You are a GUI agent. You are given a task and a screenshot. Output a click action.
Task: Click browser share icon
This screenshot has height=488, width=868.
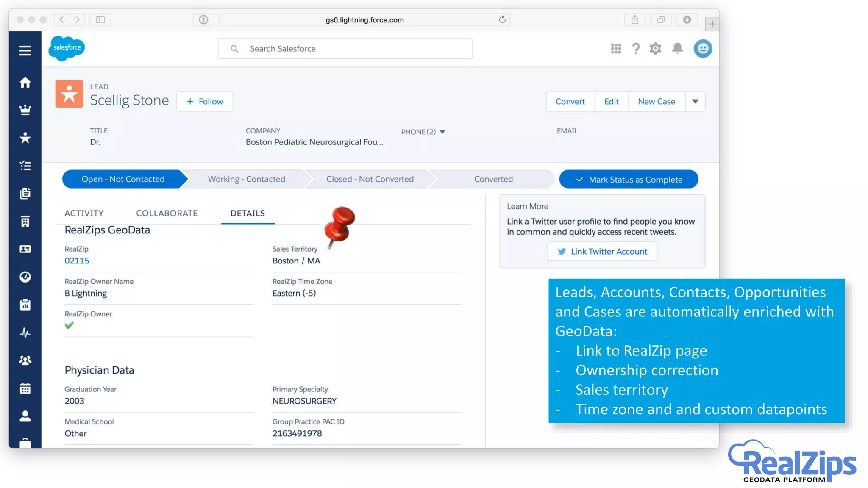(634, 19)
